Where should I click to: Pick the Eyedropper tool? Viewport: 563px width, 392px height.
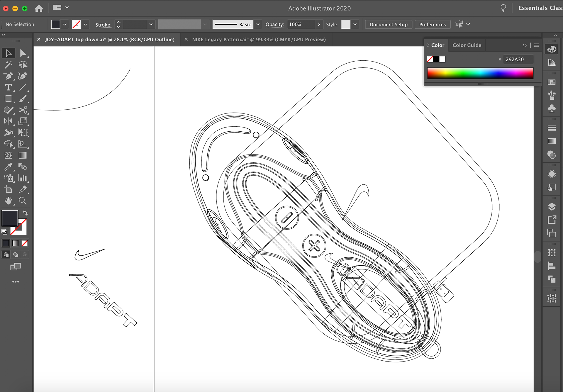(9, 167)
